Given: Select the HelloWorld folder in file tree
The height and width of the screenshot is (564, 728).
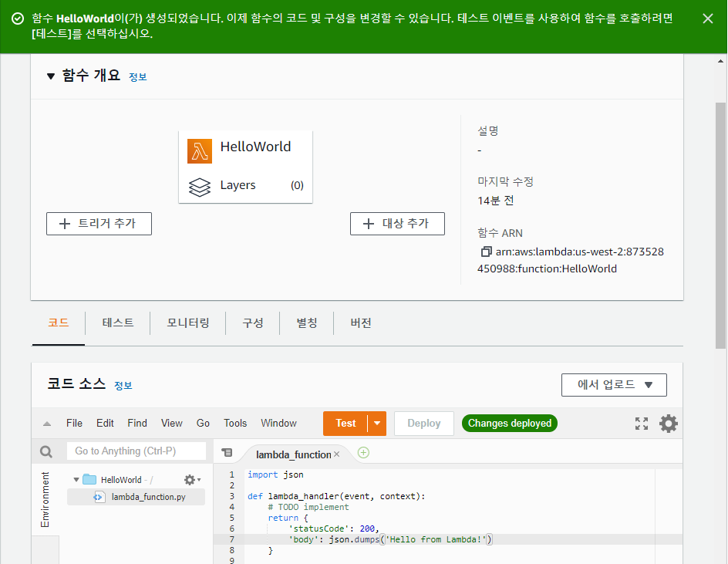Looking at the screenshot, I should click(121, 480).
